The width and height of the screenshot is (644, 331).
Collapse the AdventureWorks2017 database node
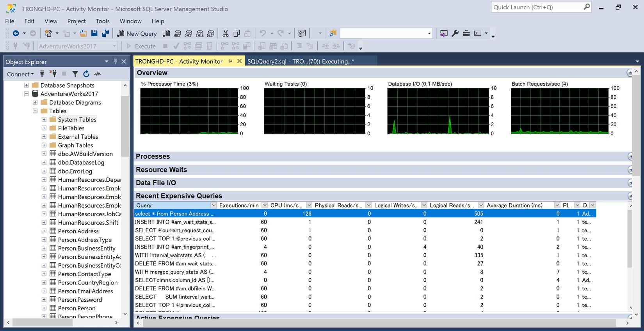27,94
